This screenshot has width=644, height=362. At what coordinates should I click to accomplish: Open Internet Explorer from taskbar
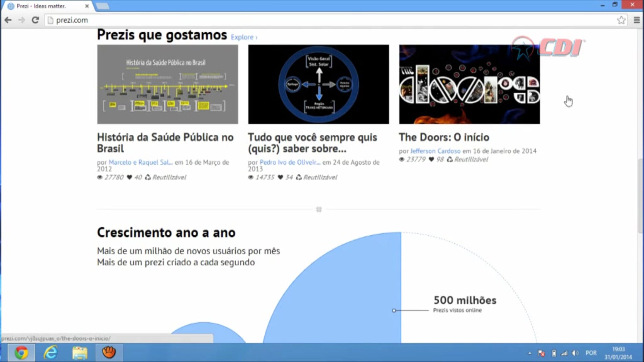pos(51,352)
